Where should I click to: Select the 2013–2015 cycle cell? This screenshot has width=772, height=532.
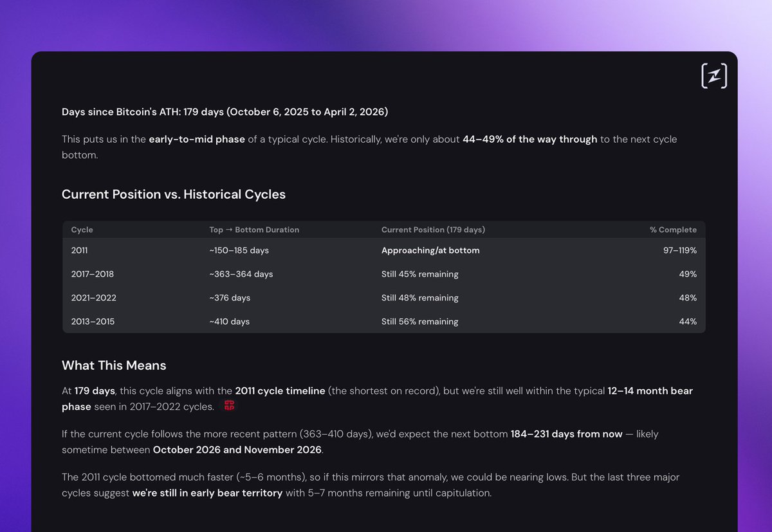coord(93,321)
